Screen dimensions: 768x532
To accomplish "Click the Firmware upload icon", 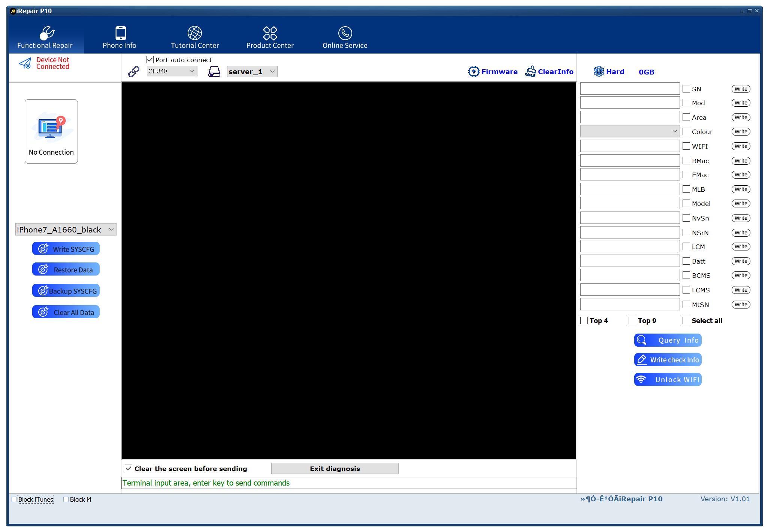I will tap(474, 72).
